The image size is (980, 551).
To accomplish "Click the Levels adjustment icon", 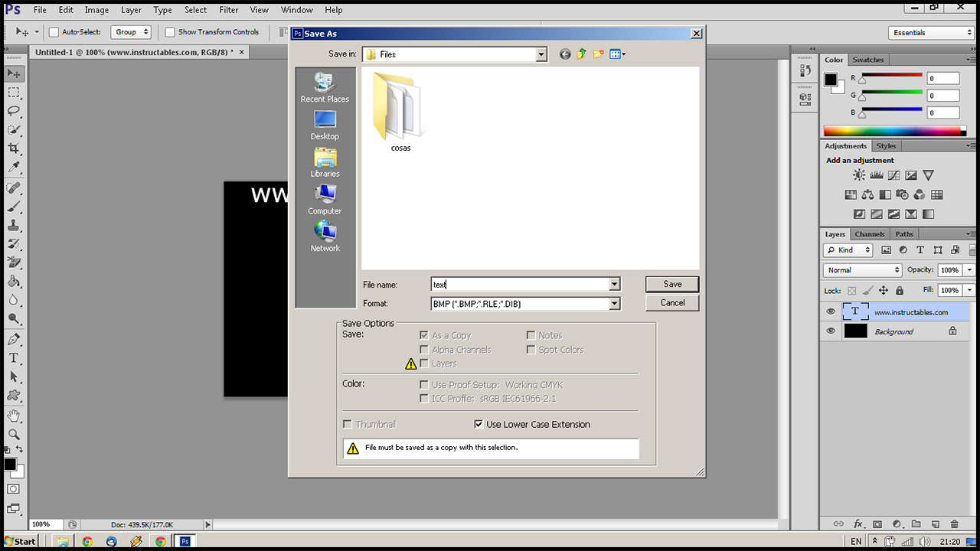I will (x=877, y=175).
